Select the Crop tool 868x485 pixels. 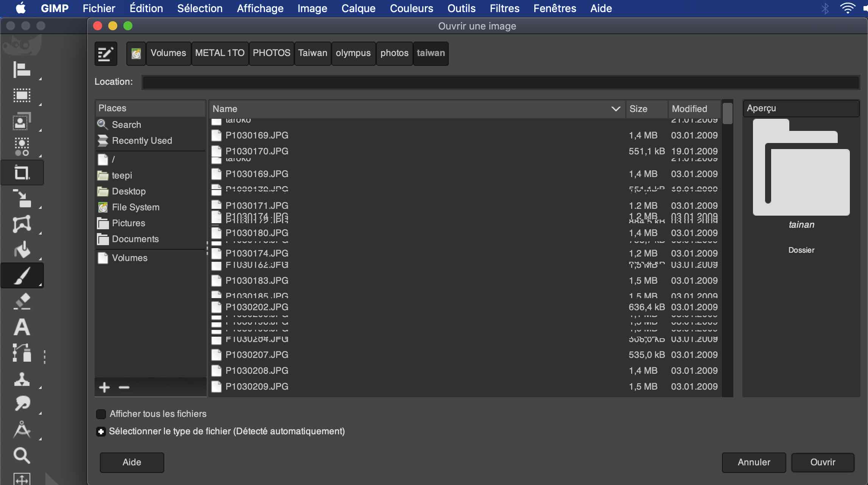click(22, 173)
